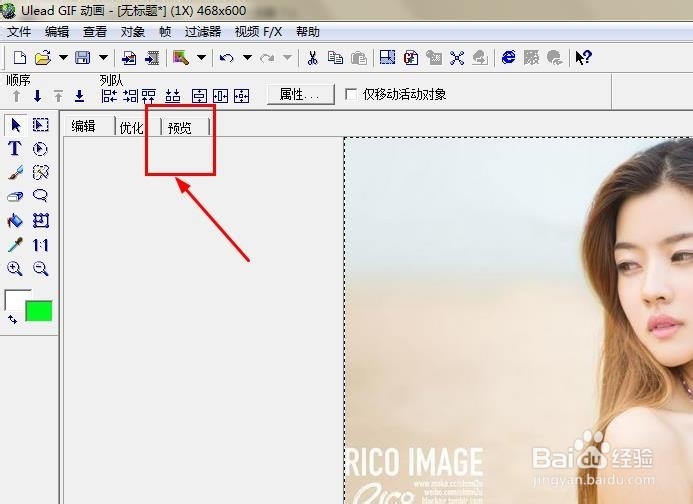693x504 pixels.
Task: Open the 过滤器 menu
Action: point(202,32)
